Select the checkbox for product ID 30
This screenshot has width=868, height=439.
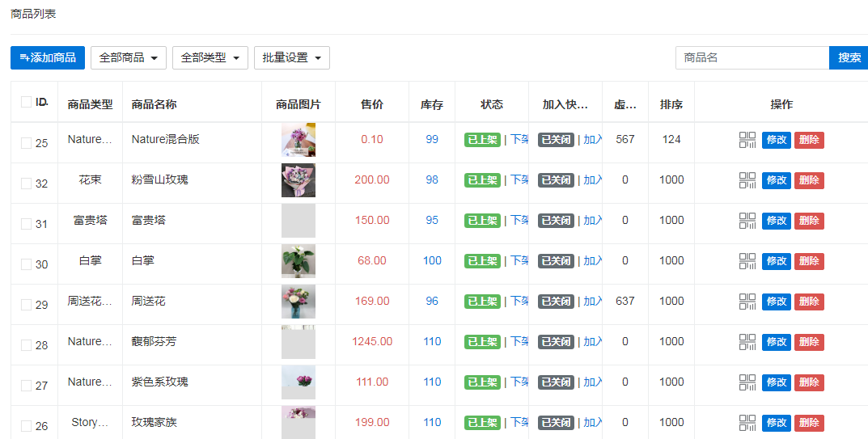[26, 264]
